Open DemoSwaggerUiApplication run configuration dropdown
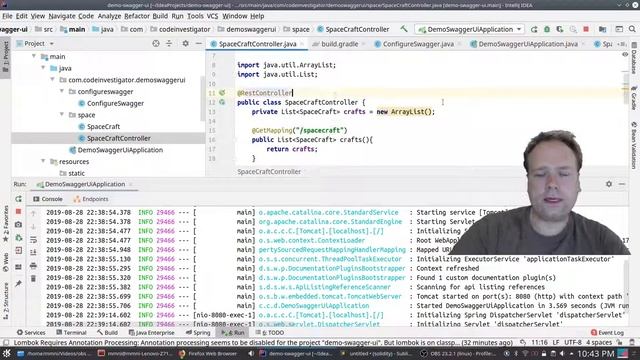This screenshot has width=640, height=360. pyautogui.click(x=470, y=29)
